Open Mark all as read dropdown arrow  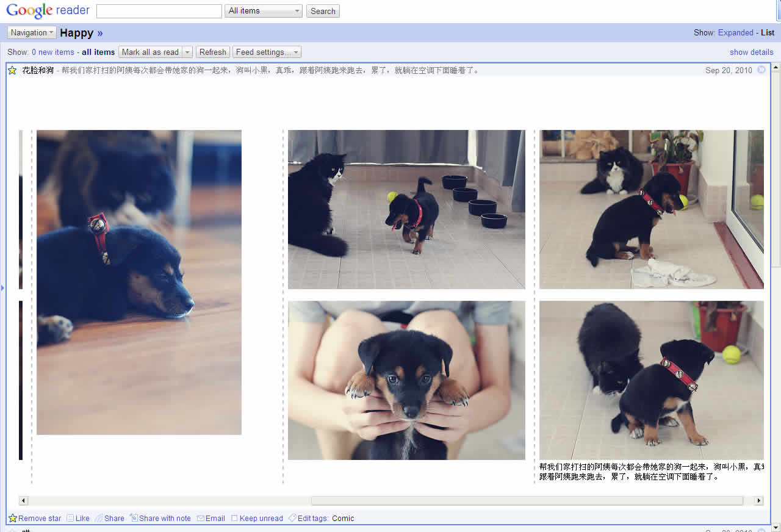tap(187, 52)
